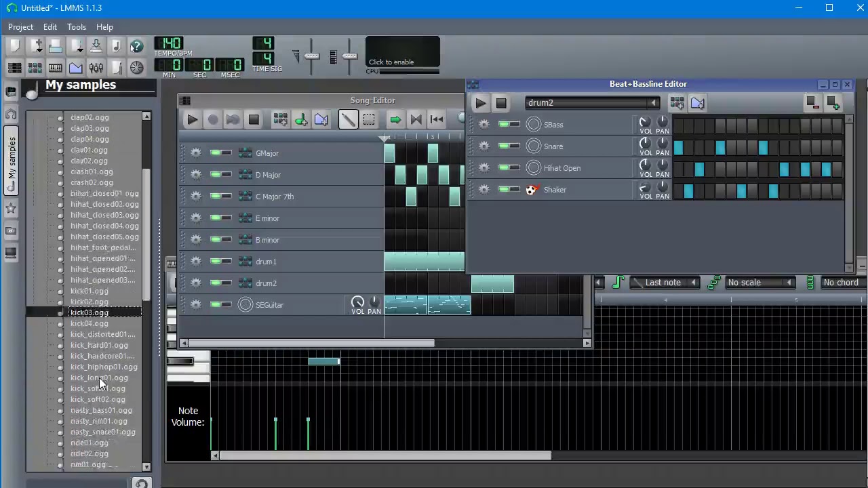This screenshot has width=868, height=488.
Task: Mute the Hihat Open track
Action: point(503,168)
